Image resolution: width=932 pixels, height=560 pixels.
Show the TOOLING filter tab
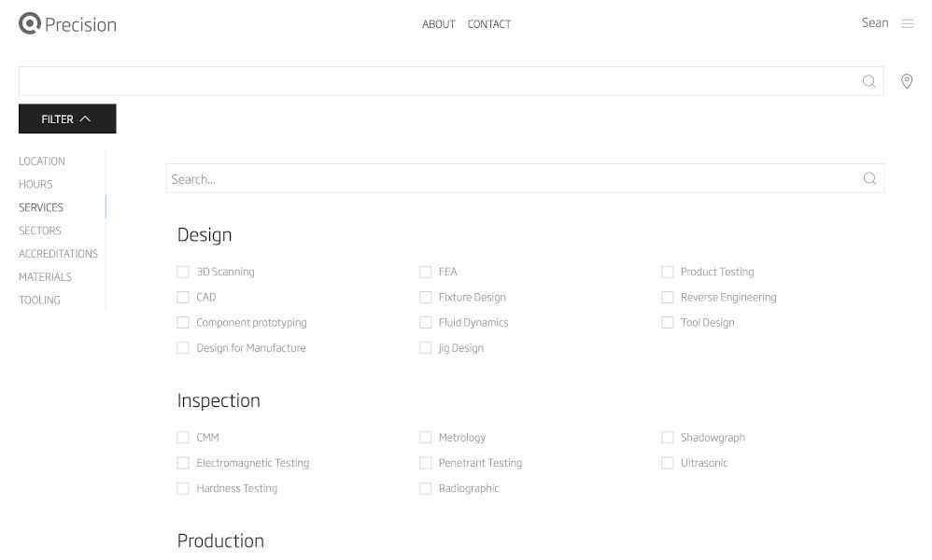click(x=39, y=300)
